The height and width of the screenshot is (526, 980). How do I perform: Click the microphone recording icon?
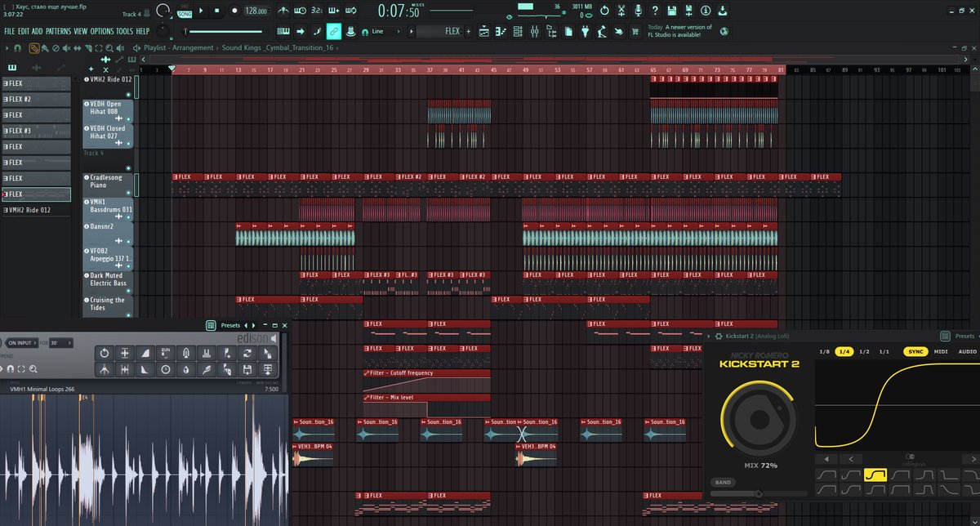(638, 11)
